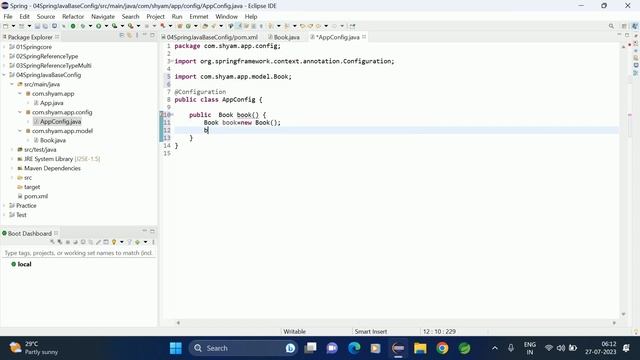The height and width of the screenshot is (360, 640).
Task: Click the Debug bug toolbar icon
Action: coord(82,26)
